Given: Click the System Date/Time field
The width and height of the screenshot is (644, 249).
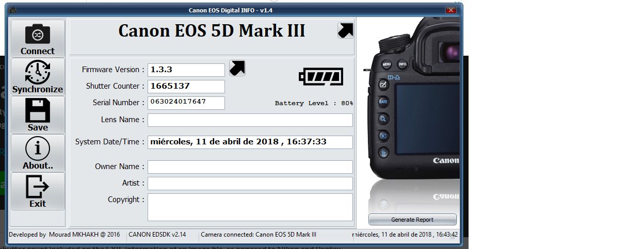Looking at the screenshot, I should click(250, 142).
